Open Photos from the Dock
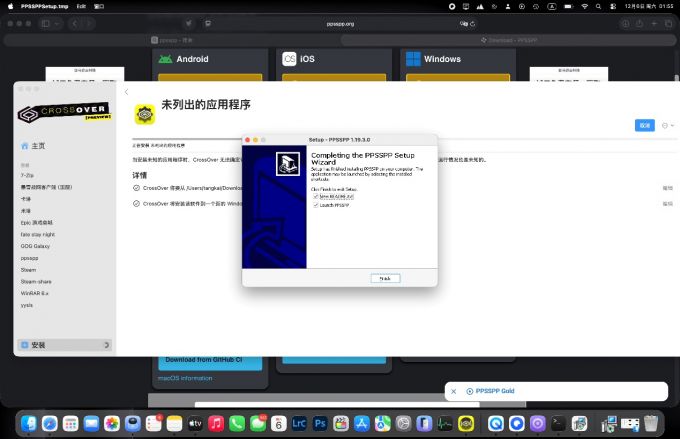 (112, 423)
